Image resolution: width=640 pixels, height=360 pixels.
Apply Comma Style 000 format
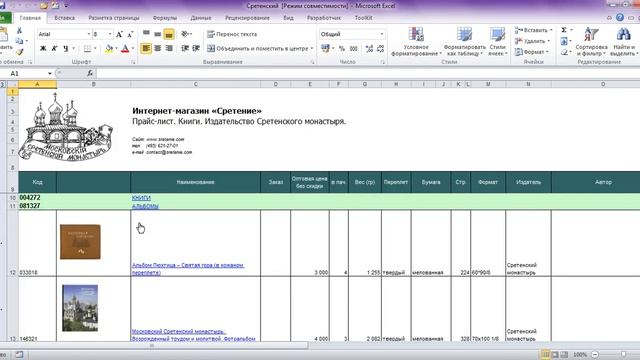[353, 49]
